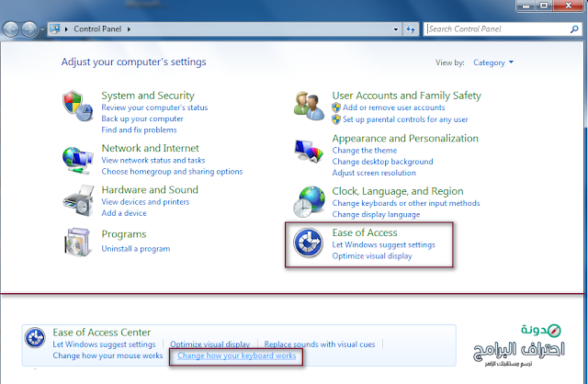Viewport: 588px width, 384px height.
Task: Click Uninstall a program
Action: click(x=135, y=249)
